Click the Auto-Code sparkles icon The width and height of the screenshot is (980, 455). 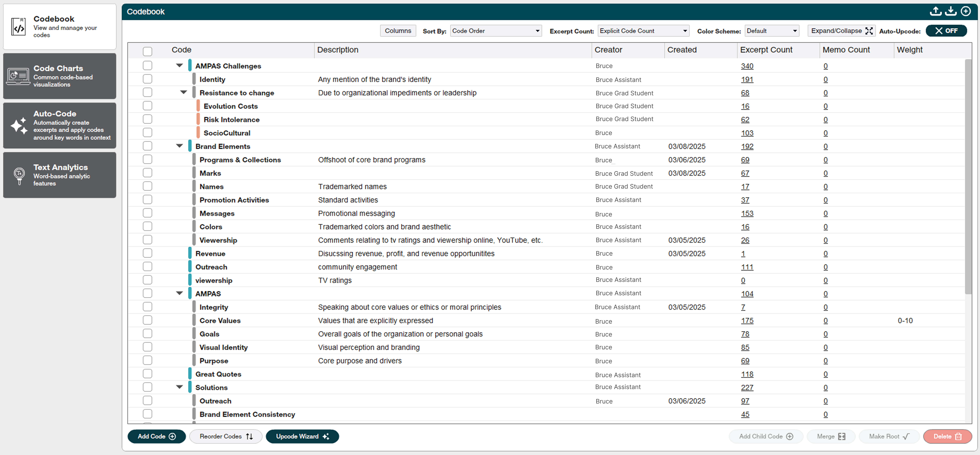coord(19,126)
